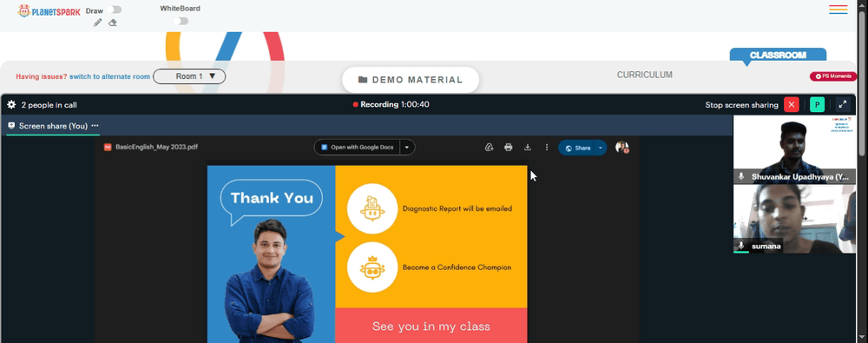Click Open with Google Docs button
Screen dimensions: 868x343
coord(357,148)
